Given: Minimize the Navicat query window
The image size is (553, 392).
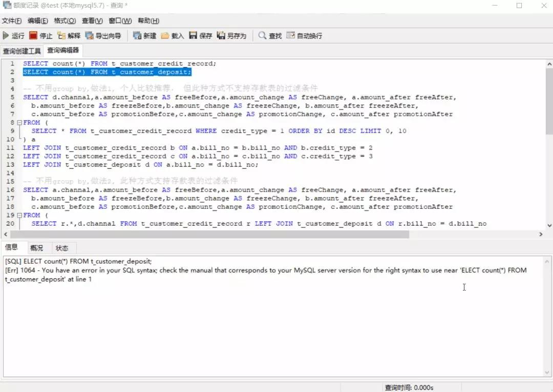Looking at the screenshot, I should click(x=495, y=5).
